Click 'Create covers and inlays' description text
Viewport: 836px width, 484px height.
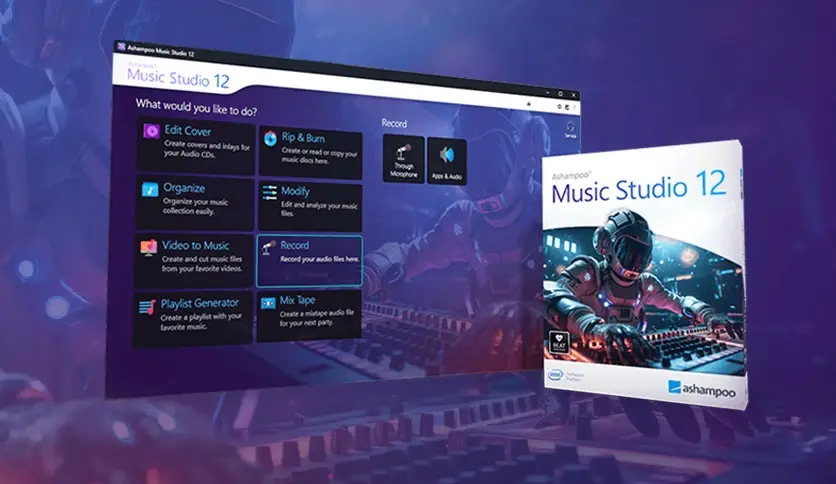pos(206,149)
